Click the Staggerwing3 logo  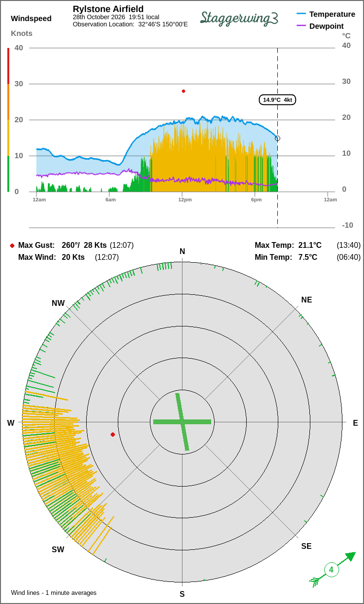coord(239,18)
